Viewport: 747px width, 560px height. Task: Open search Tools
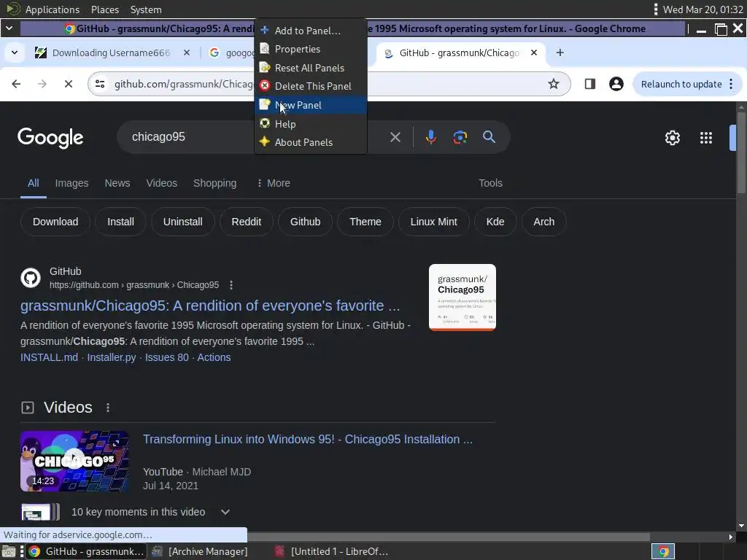[490, 183]
